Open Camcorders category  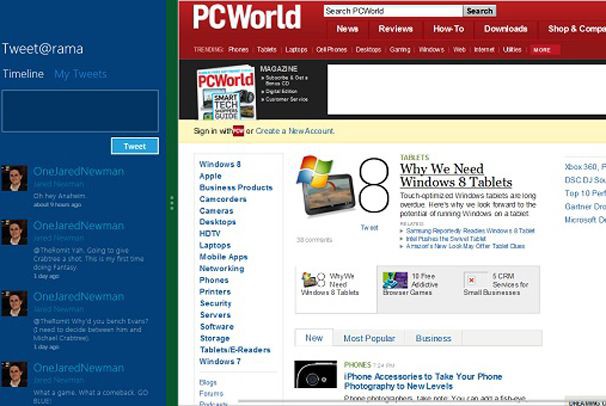coord(223,199)
